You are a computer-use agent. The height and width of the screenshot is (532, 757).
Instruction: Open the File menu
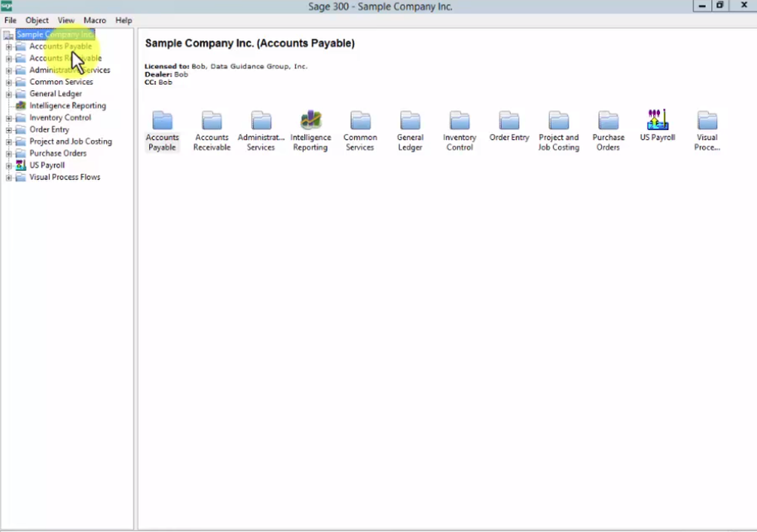[x=10, y=20]
